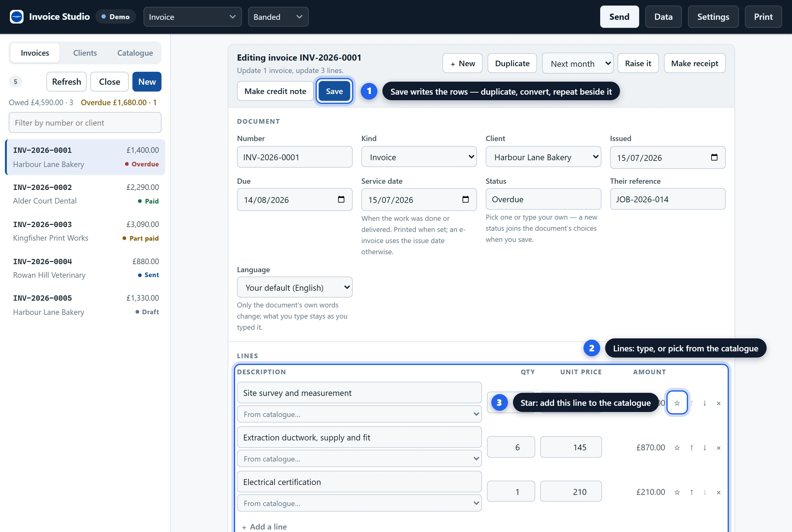
Task: Click Make receipt button
Action: click(x=694, y=63)
